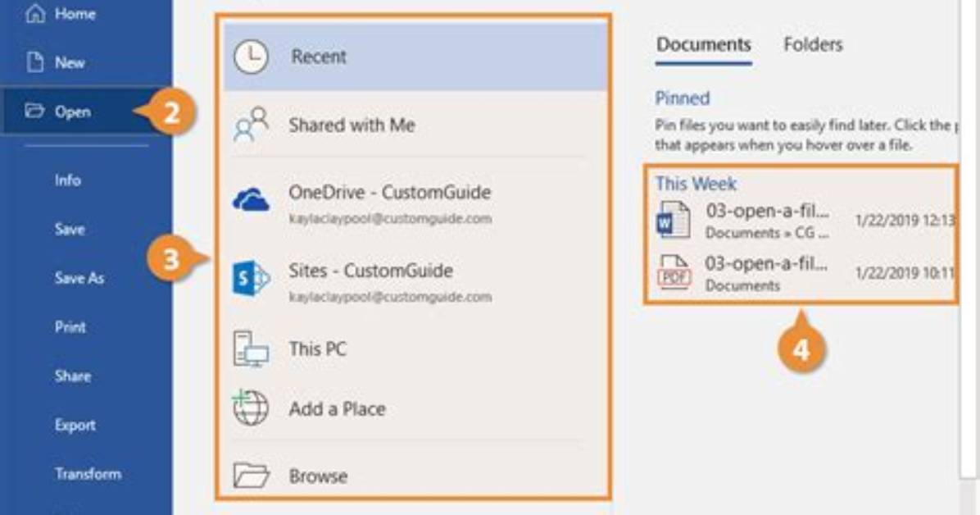Click the Home house icon
The height and width of the screenshot is (515, 980).
pyautogui.click(x=35, y=13)
